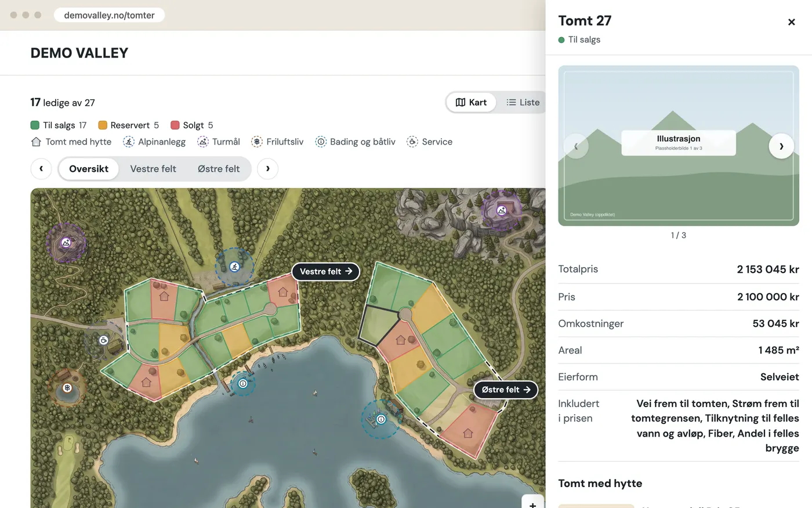The image size is (812, 508).
Task: Toggle the Alpinanlegg legend filter
Action: (x=154, y=142)
